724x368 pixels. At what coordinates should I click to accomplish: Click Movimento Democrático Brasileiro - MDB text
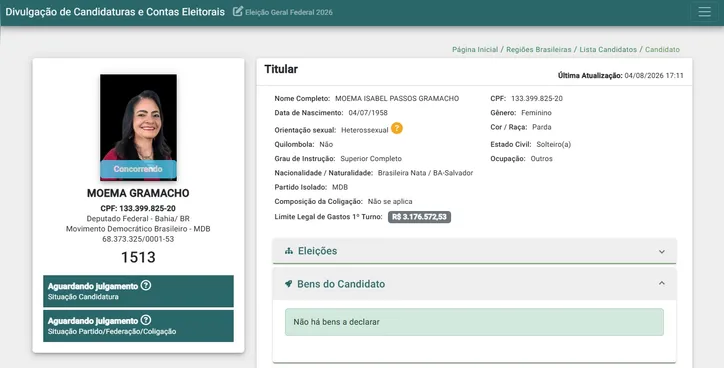(138, 229)
